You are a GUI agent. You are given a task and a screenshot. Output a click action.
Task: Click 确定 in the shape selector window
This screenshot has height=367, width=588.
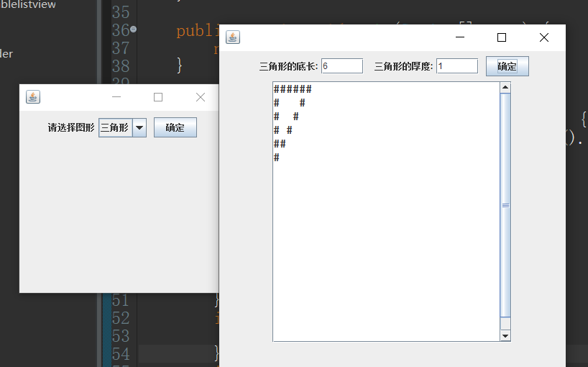coord(175,127)
